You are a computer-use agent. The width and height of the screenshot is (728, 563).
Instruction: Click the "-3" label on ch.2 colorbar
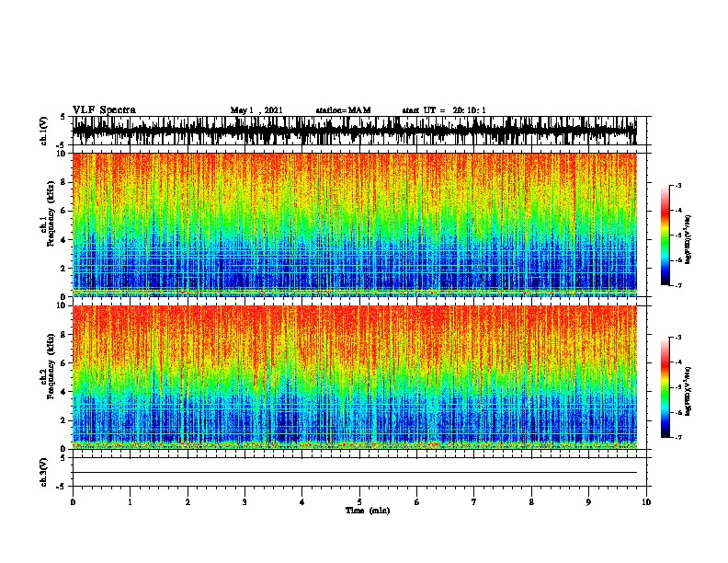(x=677, y=338)
